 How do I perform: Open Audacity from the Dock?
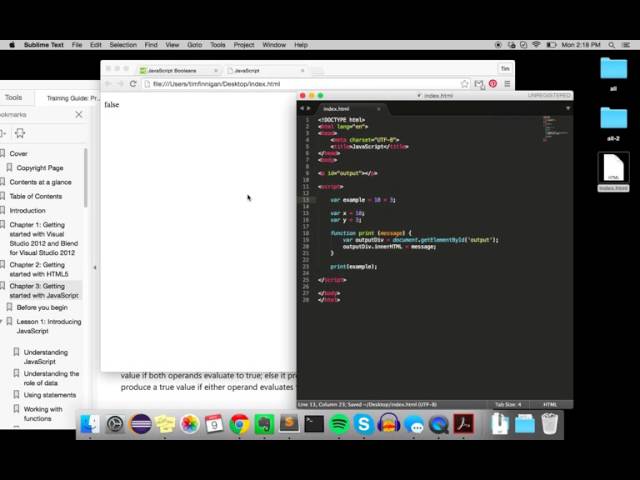click(389, 424)
